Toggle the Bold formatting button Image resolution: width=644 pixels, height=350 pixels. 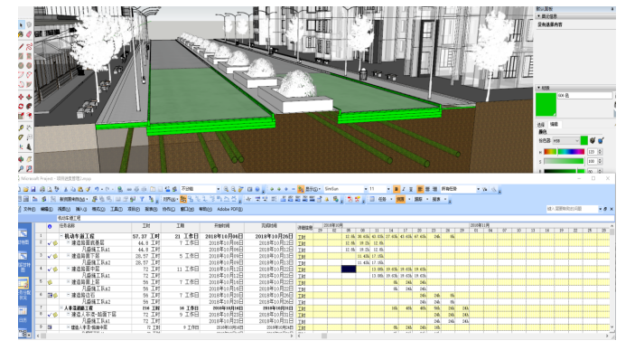(397, 189)
